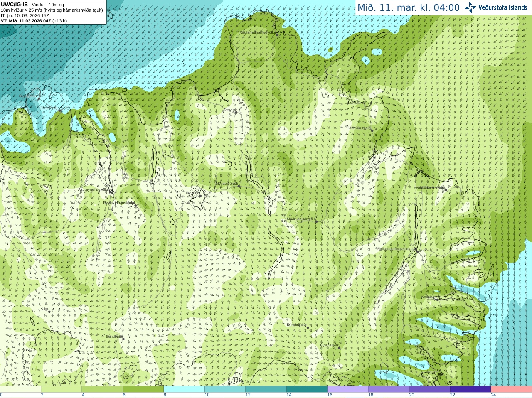This screenshot has width=532, height=398.
Task: Click the 'IT: þri. 10. 03. 2026 15Z' line
Action: (25, 15)
